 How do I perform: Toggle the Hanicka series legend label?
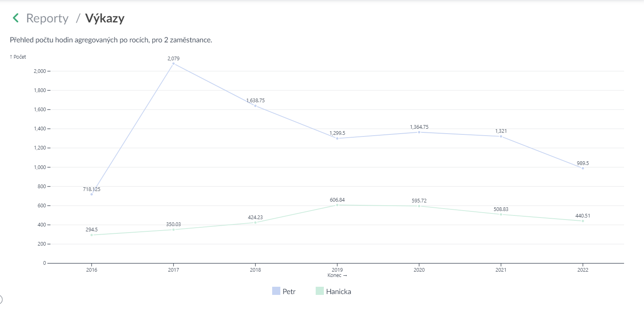tap(338, 292)
